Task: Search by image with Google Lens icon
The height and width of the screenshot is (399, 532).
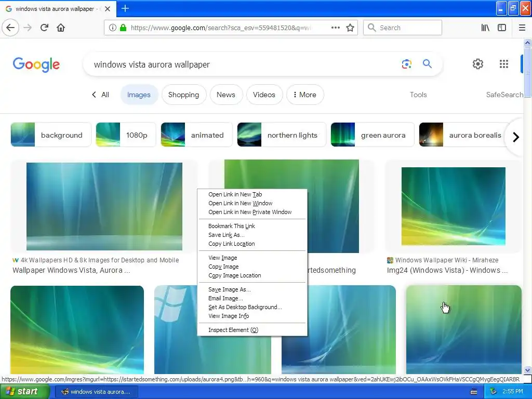Action: (406, 64)
